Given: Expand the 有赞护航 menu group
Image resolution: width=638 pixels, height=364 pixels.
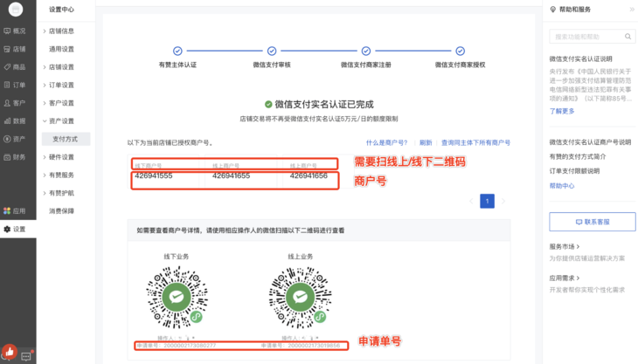Looking at the screenshot, I should pyautogui.click(x=59, y=193).
